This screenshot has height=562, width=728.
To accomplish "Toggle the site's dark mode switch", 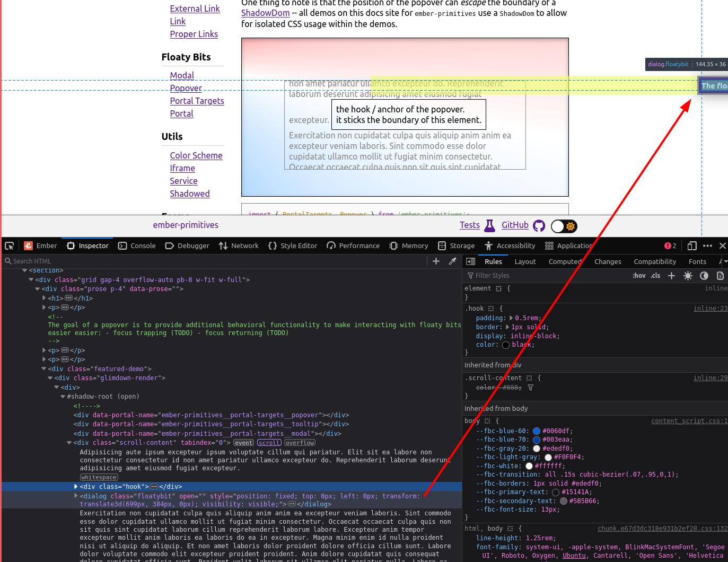I will point(563,226).
